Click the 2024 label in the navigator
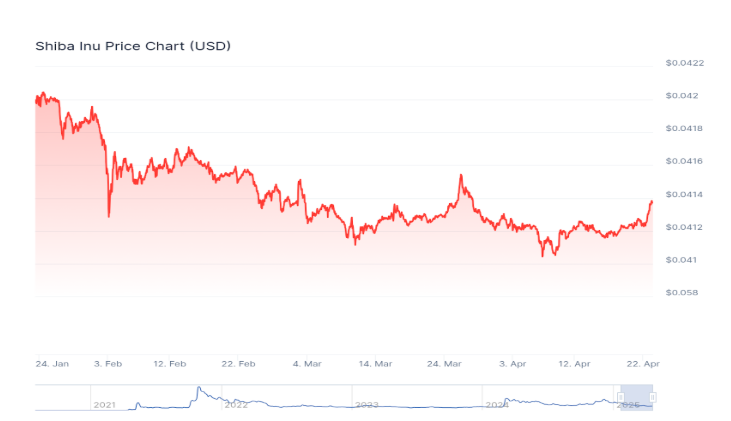Image resolution: width=731 pixels, height=421 pixels. pos(497,404)
